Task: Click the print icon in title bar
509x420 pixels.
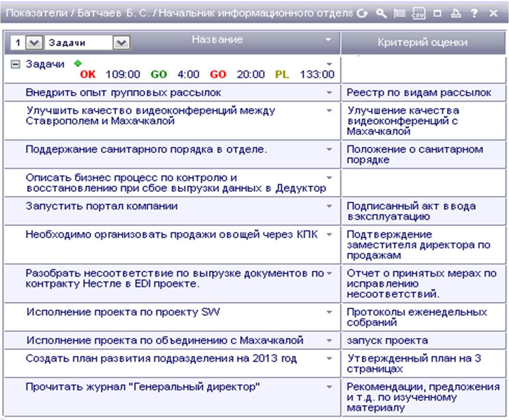Action: 456,13
